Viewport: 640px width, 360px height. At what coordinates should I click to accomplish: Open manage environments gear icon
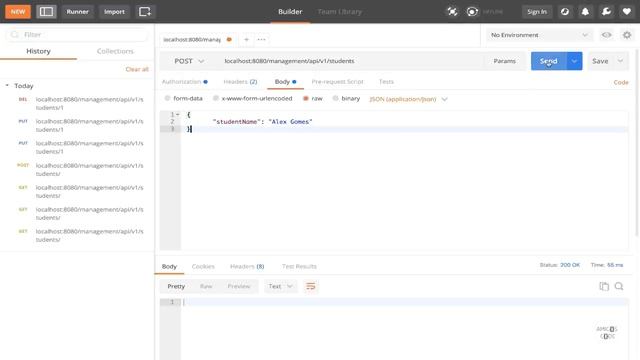(627, 35)
